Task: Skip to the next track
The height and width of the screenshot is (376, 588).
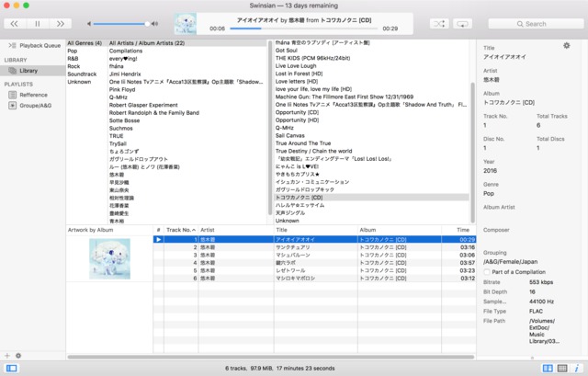Action: pyautogui.click(x=62, y=23)
